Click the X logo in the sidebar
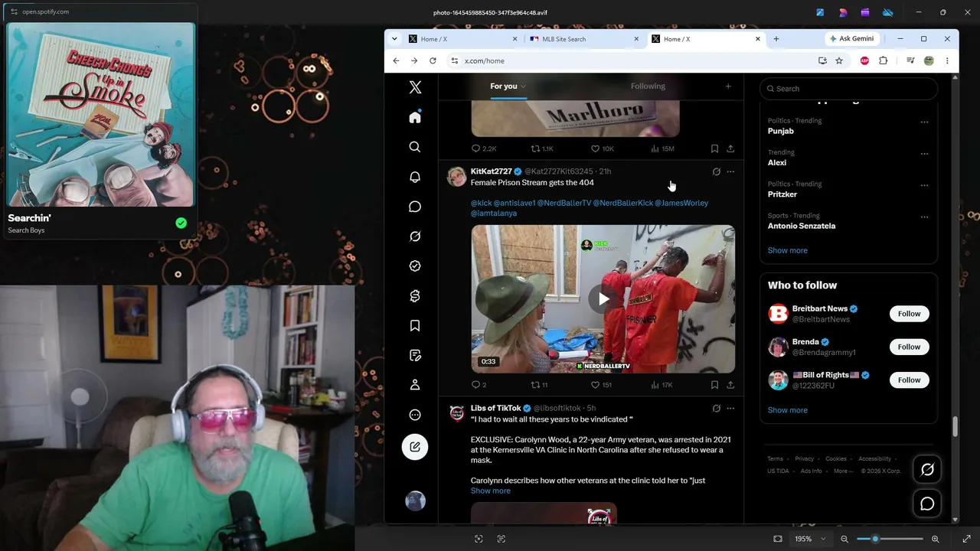Image resolution: width=980 pixels, height=551 pixels. point(415,88)
